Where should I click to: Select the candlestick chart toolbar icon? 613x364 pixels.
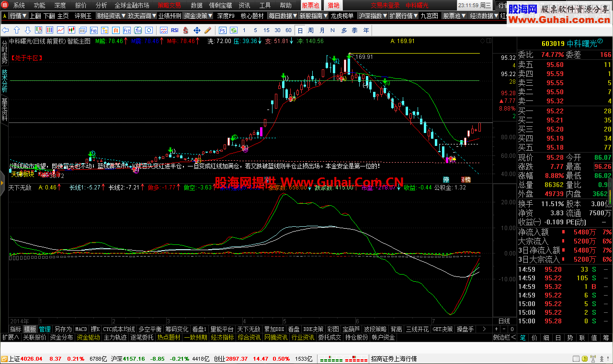point(71,30)
